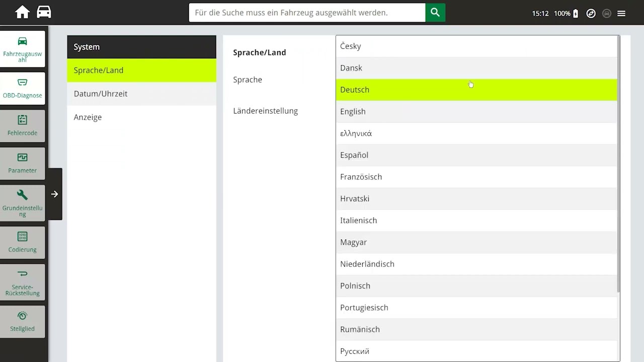Choose ελληνικά from the language list
The width and height of the screenshot is (644, 362).
click(x=476, y=133)
